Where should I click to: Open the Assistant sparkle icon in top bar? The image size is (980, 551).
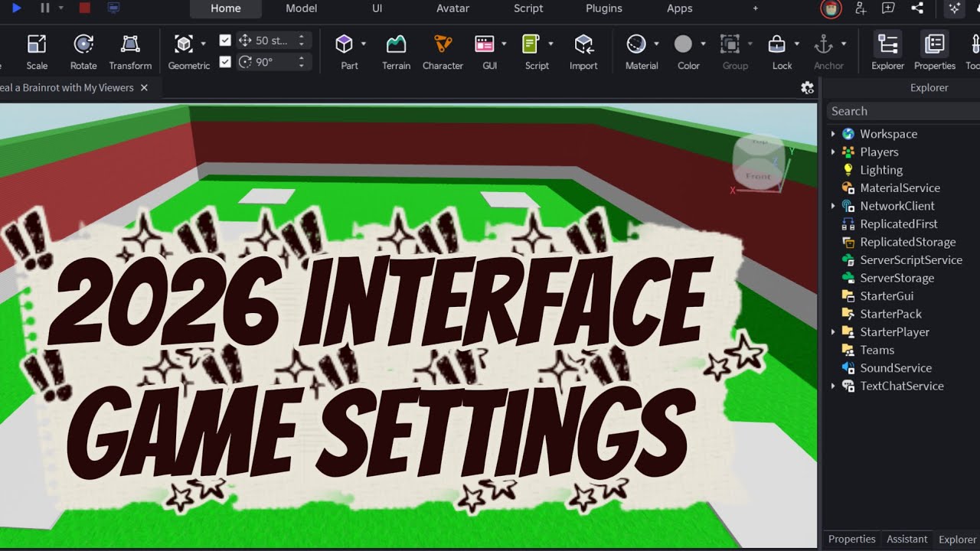954,8
